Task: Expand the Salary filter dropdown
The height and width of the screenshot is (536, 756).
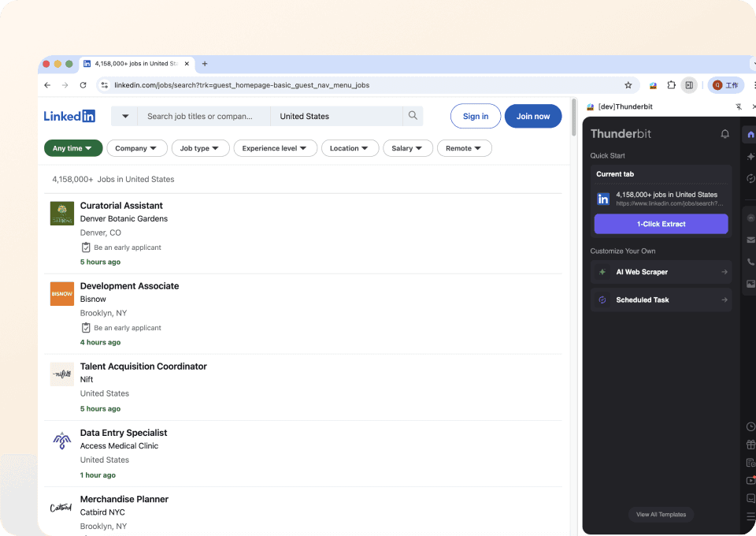Action: (x=407, y=148)
